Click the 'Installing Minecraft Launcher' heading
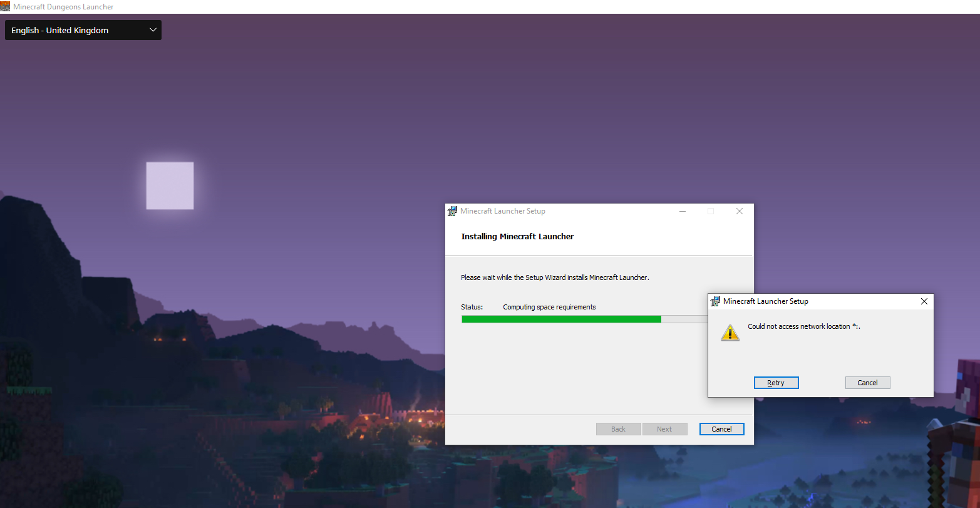The width and height of the screenshot is (980, 508). [x=517, y=236]
